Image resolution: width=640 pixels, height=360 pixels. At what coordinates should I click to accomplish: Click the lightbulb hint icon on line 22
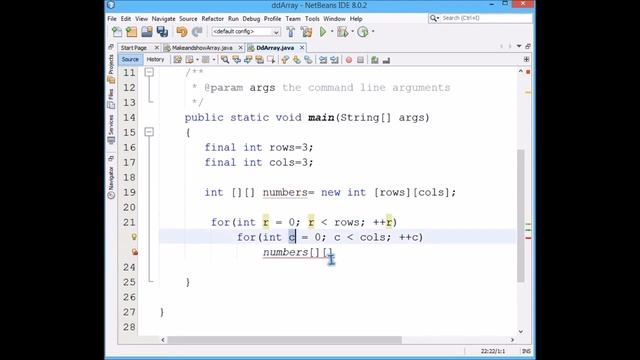click(134, 237)
